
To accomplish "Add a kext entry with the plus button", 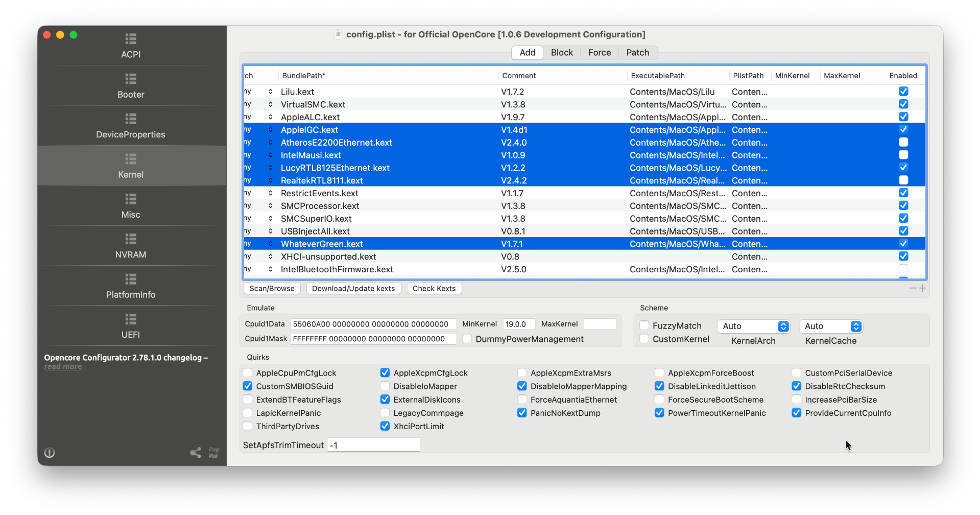I will [x=922, y=288].
